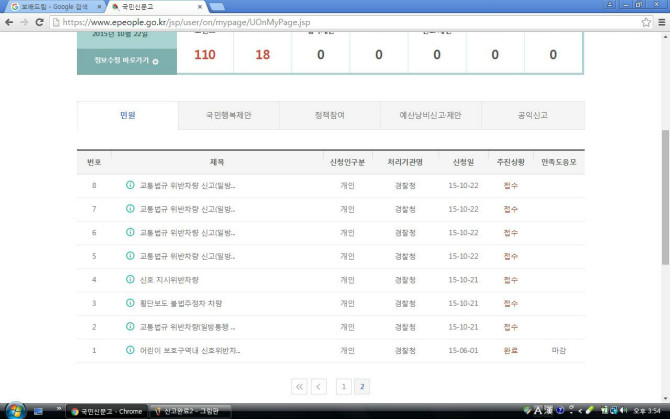
Task: Switch to 신고완료2 - 그림판 in the taskbar
Action: (x=191, y=411)
